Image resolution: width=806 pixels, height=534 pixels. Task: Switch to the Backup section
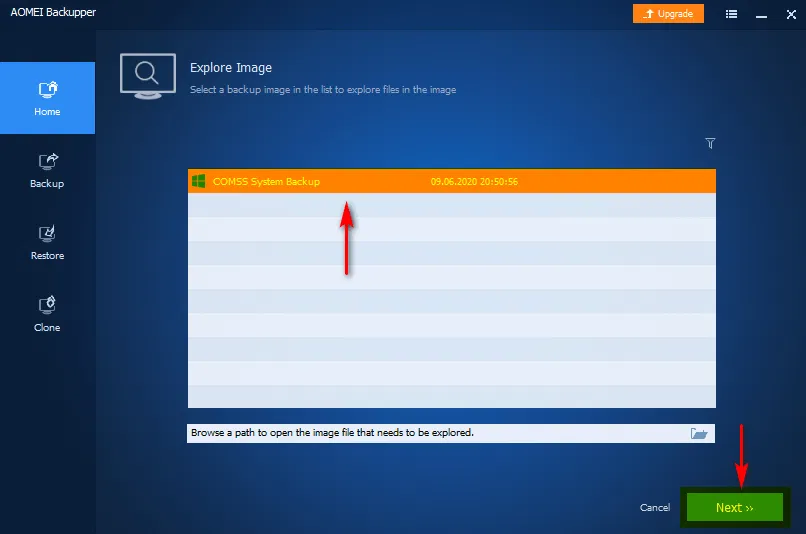click(47, 171)
